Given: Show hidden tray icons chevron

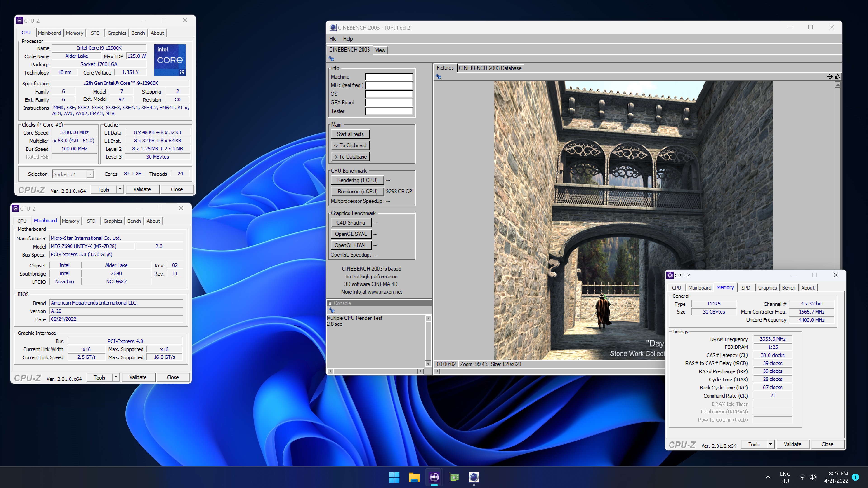Looking at the screenshot, I should (x=768, y=477).
